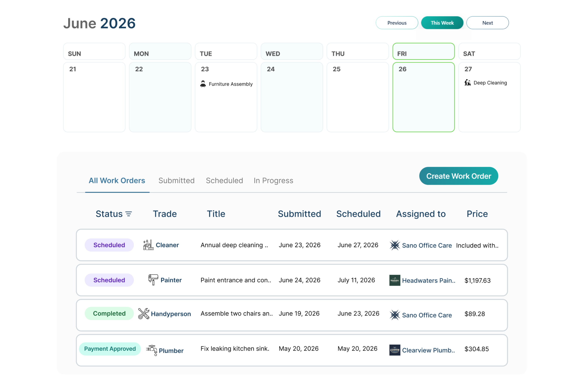Click the Create Work Order button
The width and height of the screenshot is (584, 392).
point(458,176)
